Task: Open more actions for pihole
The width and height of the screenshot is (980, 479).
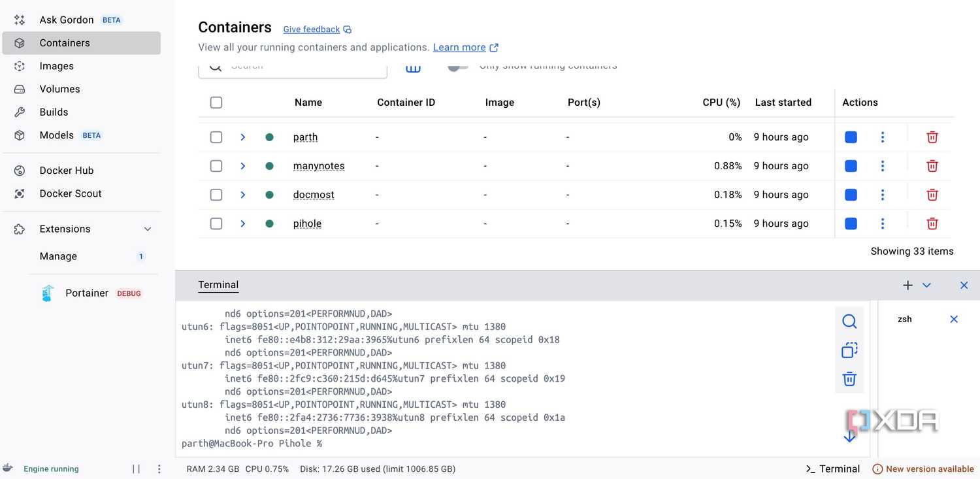Action: (x=883, y=223)
